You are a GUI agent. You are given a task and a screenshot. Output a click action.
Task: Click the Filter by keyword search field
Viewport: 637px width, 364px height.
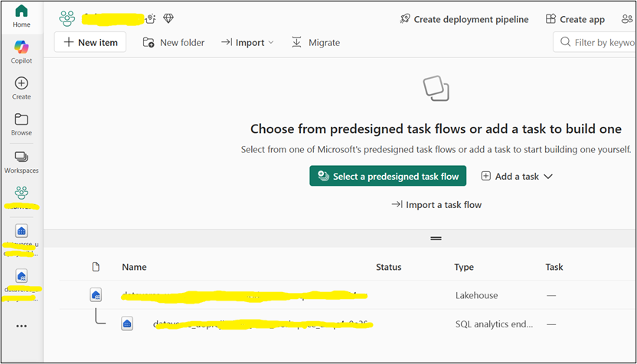point(601,43)
